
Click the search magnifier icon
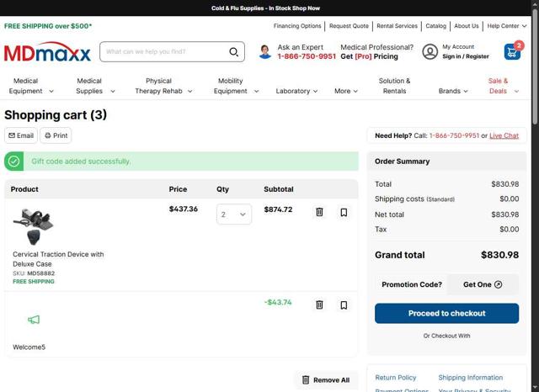pos(234,52)
